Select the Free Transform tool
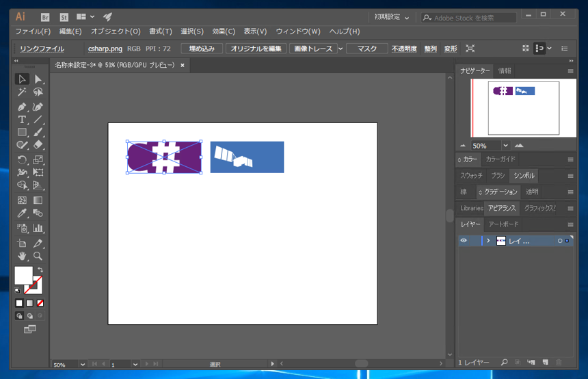Viewport: 588px width, 379px height. click(x=38, y=172)
